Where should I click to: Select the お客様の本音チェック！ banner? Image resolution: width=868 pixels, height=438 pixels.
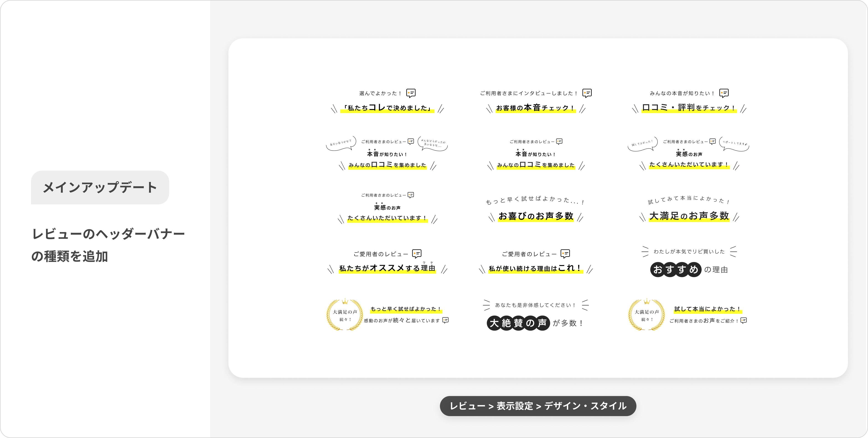pos(535,108)
